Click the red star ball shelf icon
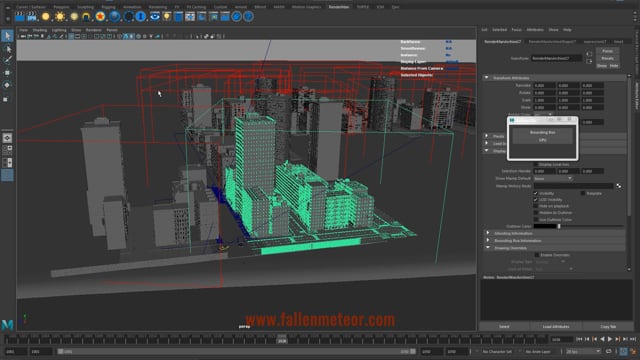 100,17
